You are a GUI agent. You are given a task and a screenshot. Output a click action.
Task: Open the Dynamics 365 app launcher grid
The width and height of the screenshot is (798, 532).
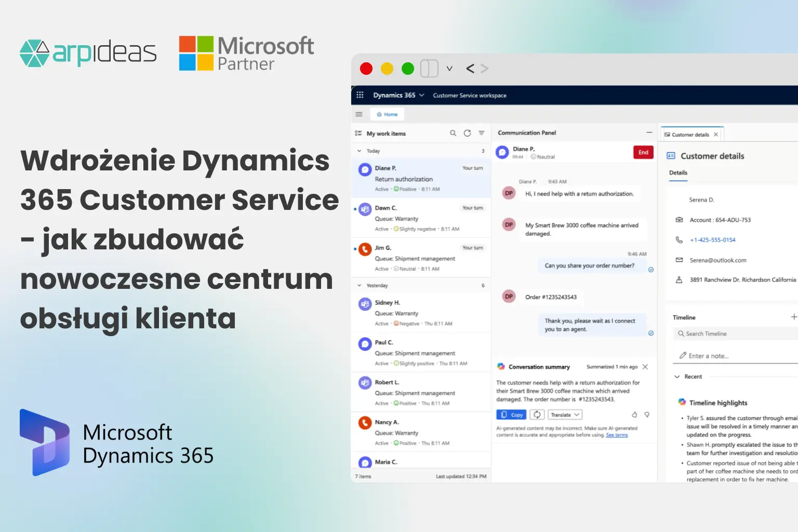(x=360, y=95)
